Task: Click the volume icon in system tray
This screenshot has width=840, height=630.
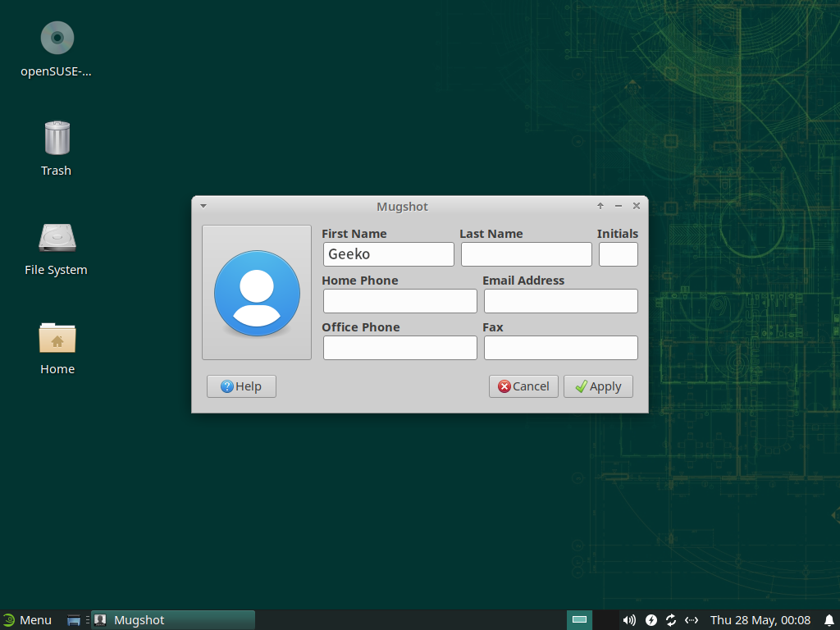Action: [629, 620]
